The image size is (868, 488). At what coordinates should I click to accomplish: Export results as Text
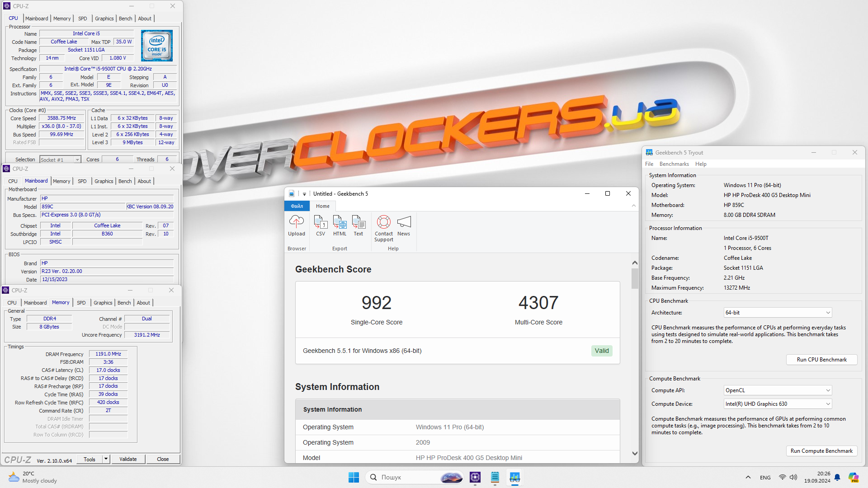tap(359, 225)
